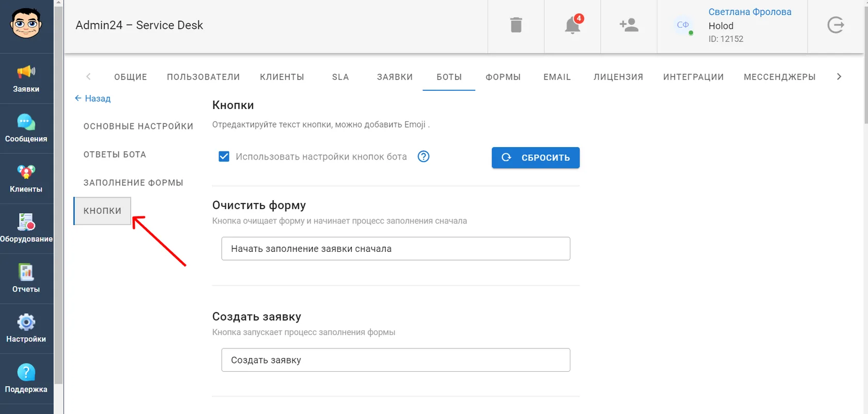Select ЗАПОЛНЕНИЕ ФОРМЫ side menu item
The width and height of the screenshot is (868, 414).
[x=133, y=183]
